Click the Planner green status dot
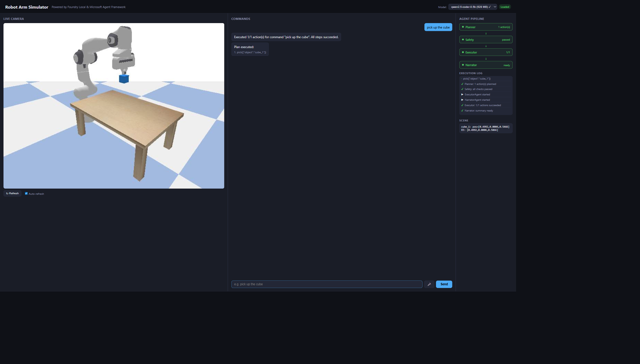Image resolution: width=640 pixels, height=364 pixels. [x=463, y=27]
